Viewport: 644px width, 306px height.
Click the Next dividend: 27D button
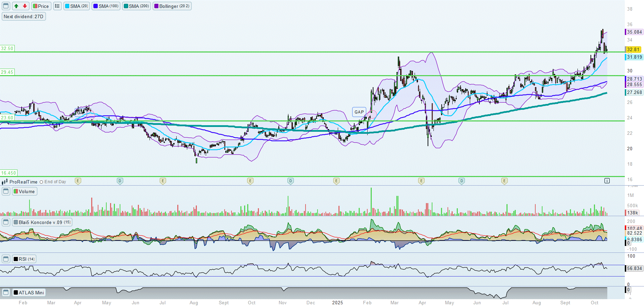point(24,16)
